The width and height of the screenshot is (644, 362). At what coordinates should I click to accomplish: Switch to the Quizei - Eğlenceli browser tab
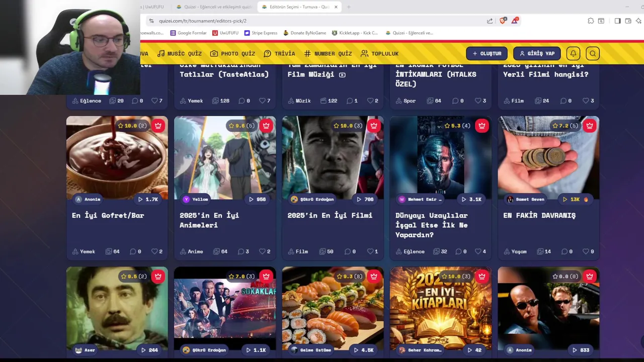point(214,7)
